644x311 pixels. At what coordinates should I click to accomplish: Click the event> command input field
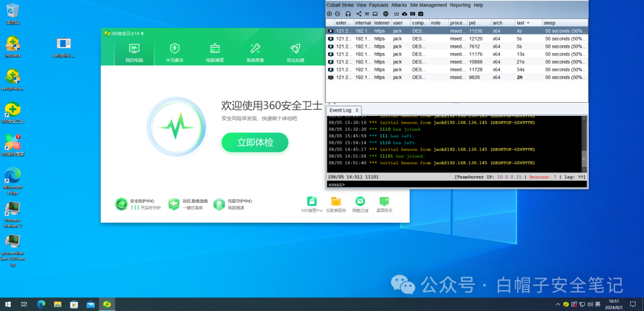pyautogui.click(x=457, y=184)
